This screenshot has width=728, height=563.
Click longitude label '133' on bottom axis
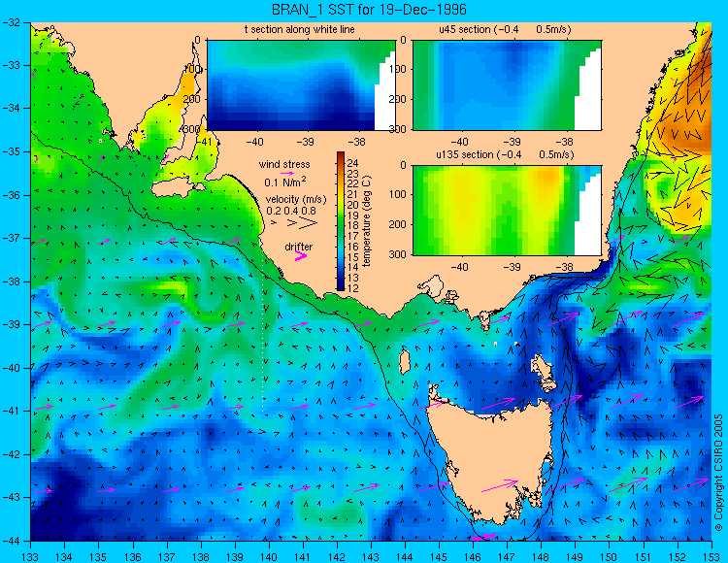pyautogui.click(x=31, y=556)
